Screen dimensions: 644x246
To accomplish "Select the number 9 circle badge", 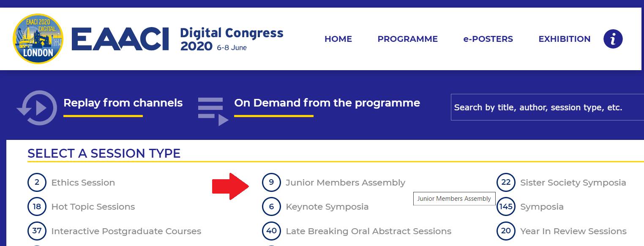I will pos(271,183).
